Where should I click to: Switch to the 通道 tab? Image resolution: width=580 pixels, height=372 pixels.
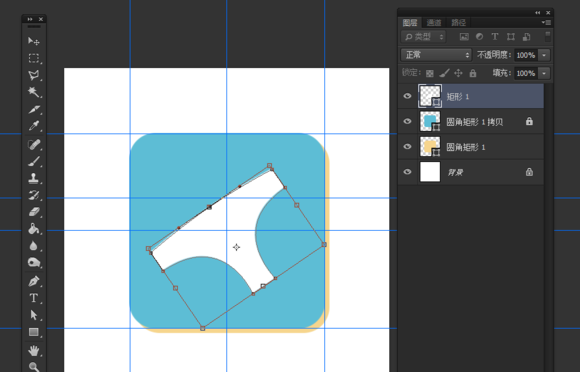pos(434,23)
